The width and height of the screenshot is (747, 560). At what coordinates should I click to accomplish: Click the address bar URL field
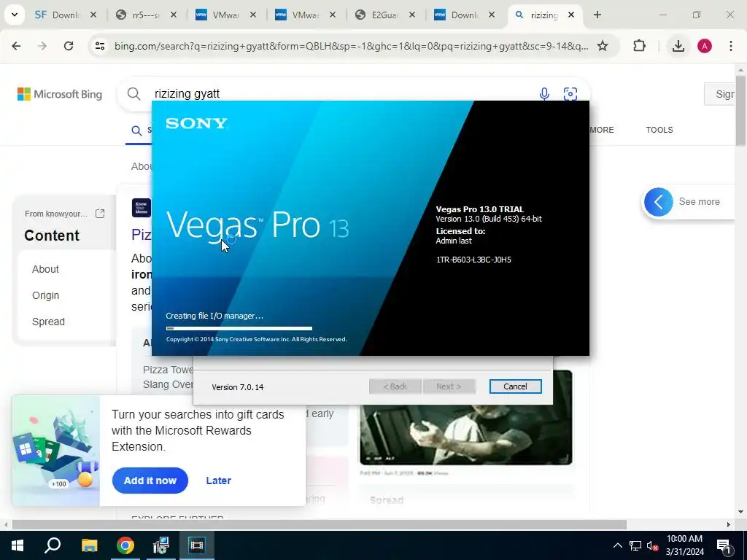(x=351, y=46)
